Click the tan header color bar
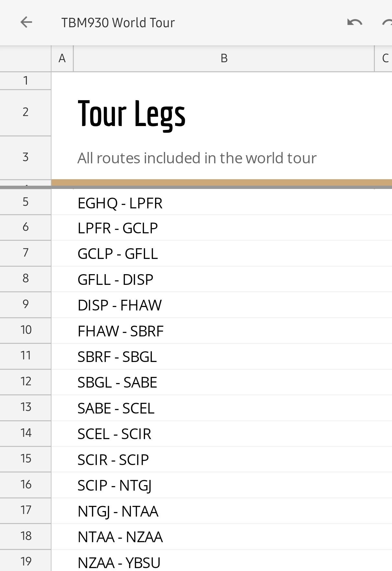Viewport: 392px width, 571px height. point(221,182)
